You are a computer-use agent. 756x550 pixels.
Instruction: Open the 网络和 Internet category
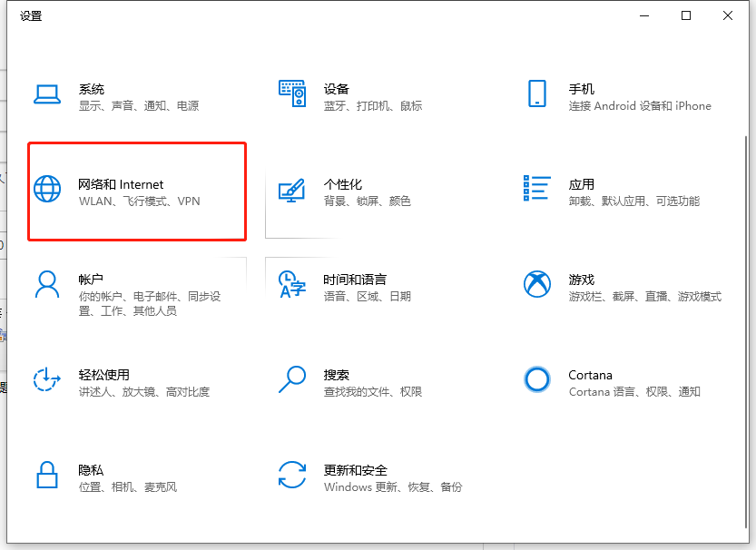(x=136, y=192)
